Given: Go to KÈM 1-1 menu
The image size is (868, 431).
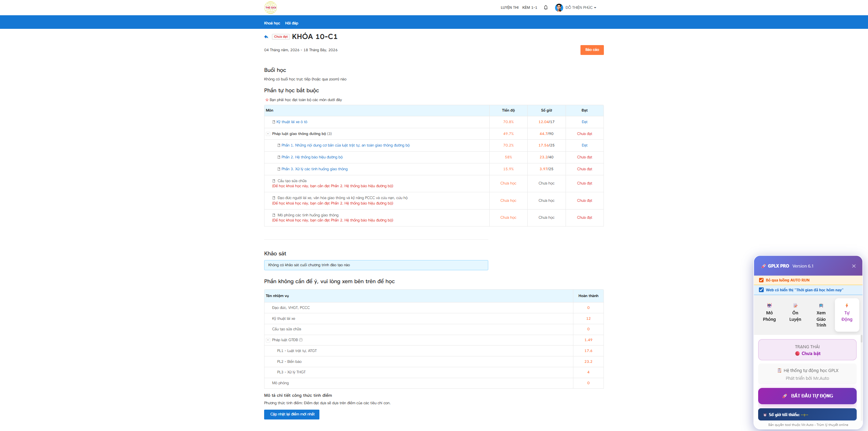Looking at the screenshot, I should coord(530,7).
